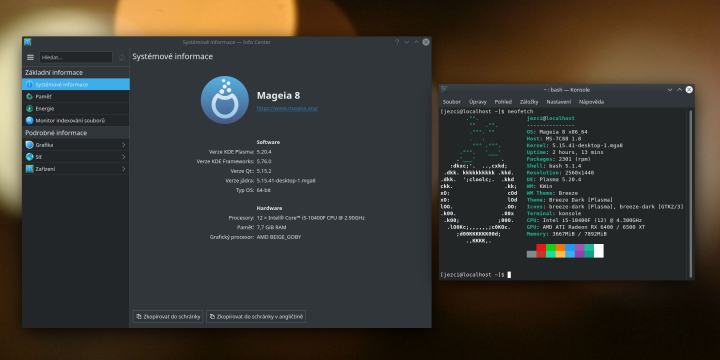Click Zkopírovat do schránky button

coord(168,316)
